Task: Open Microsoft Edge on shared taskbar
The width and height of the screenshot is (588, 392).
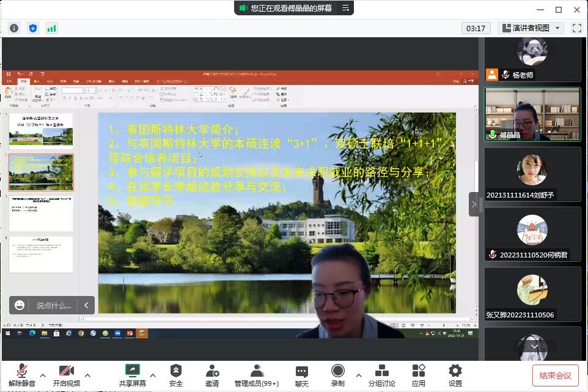Action: click(32, 333)
